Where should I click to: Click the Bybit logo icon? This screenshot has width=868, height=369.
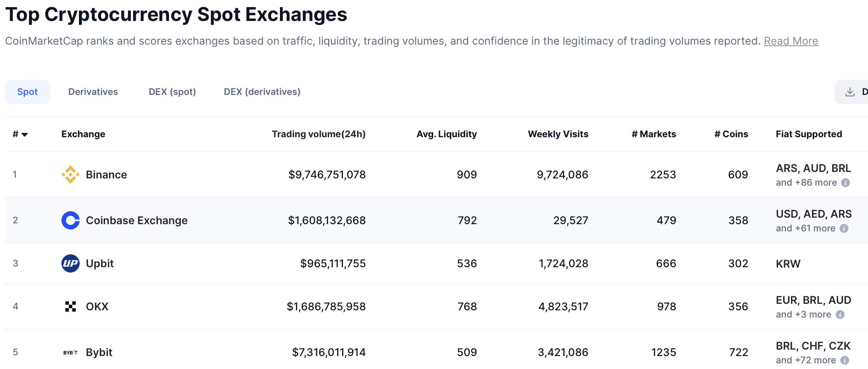pos(71,352)
